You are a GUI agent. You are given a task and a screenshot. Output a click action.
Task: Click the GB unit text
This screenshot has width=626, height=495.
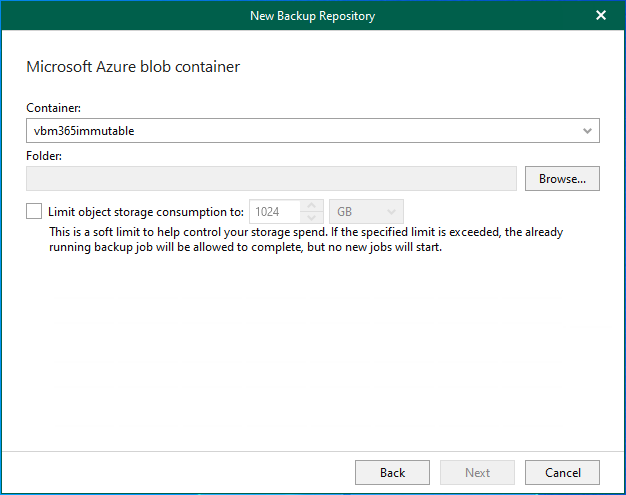346,212
